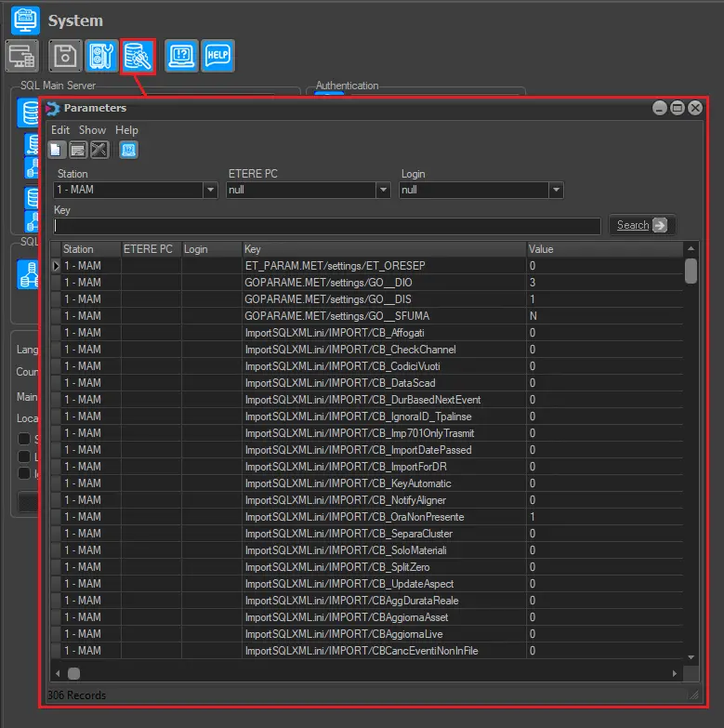
Task: Tick the topmost checkbox in the left panel
Action: pyautogui.click(x=24, y=439)
